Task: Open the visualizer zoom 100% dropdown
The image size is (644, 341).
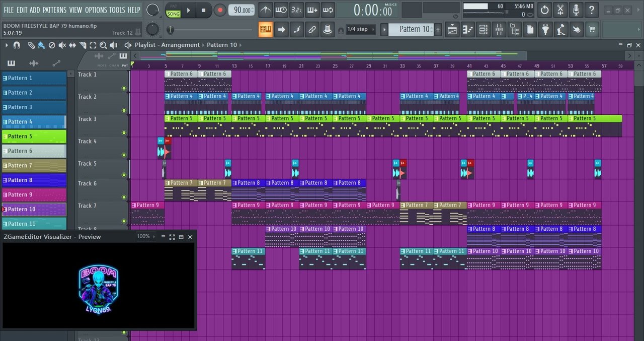Action: (146, 236)
